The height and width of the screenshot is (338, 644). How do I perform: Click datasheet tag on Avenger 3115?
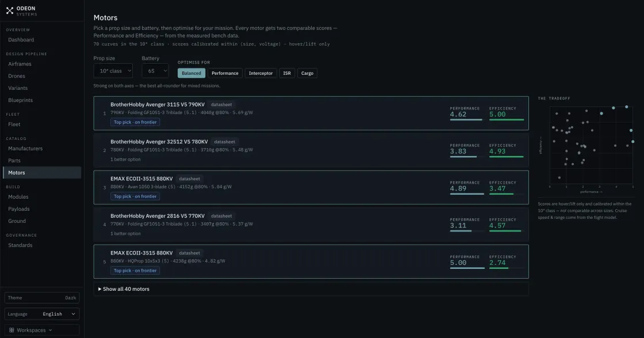click(x=221, y=104)
